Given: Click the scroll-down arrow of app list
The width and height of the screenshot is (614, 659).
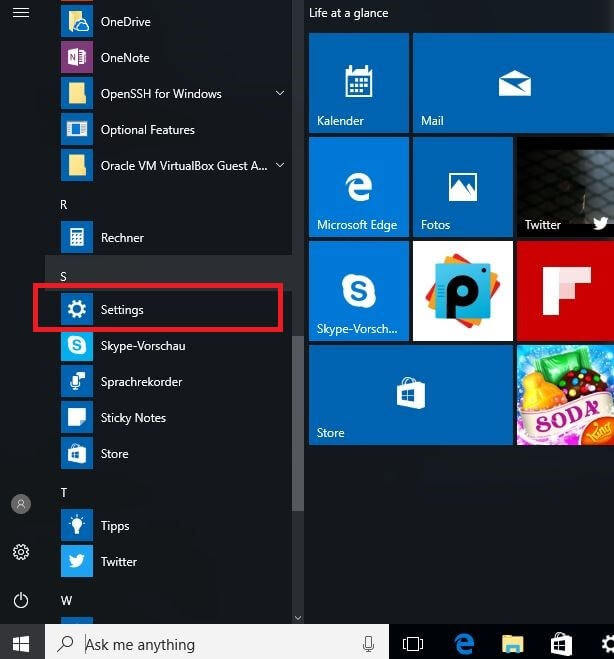Looking at the screenshot, I should tap(298, 618).
